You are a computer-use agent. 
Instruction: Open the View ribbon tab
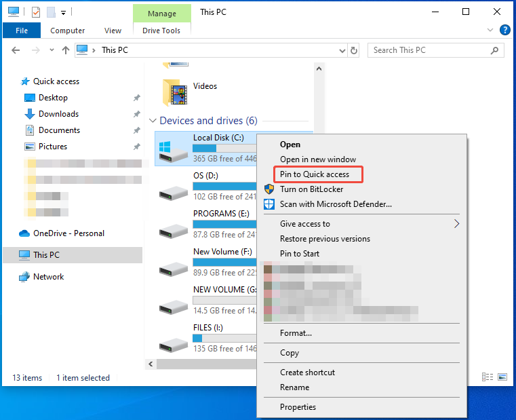point(113,31)
